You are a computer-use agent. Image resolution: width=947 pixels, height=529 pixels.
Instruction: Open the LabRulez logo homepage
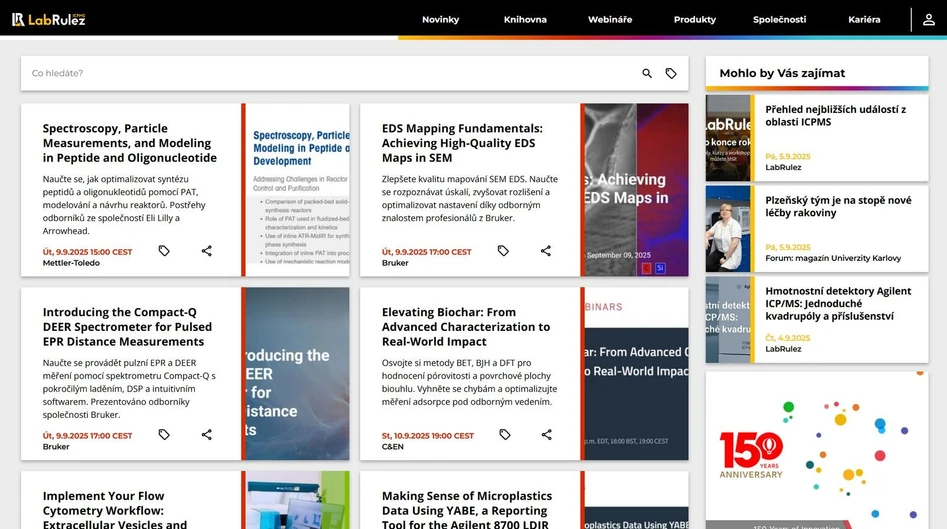48,19
